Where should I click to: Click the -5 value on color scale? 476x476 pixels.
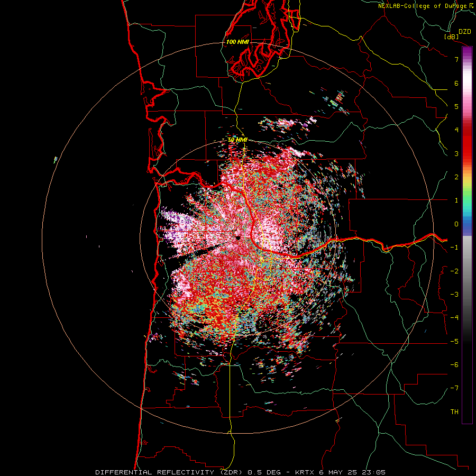pos(454,342)
